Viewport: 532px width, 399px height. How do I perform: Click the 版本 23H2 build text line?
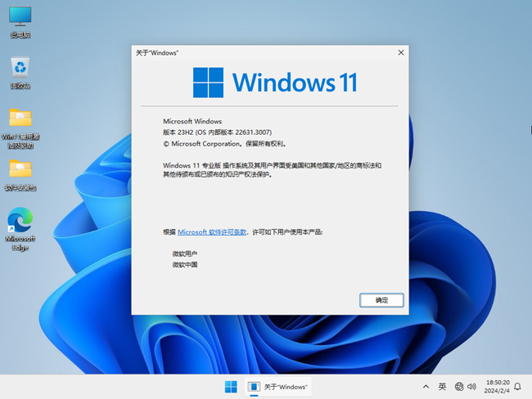pos(218,132)
